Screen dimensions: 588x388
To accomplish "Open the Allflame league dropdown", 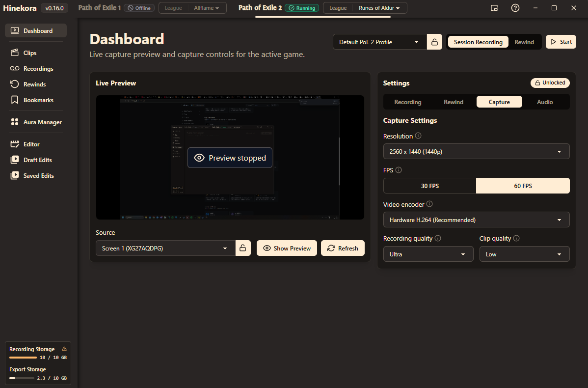I will [x=207, y=8].
